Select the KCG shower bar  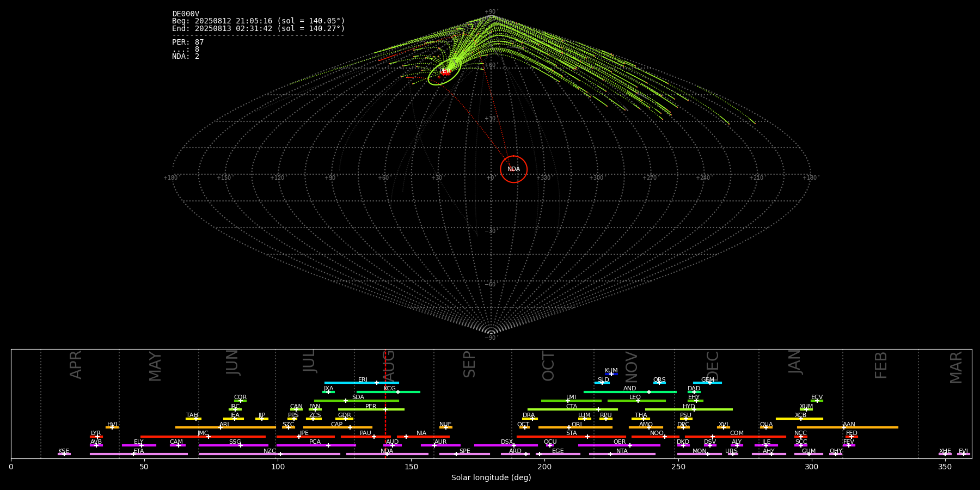pyautogui.click(x=388, y=392)
